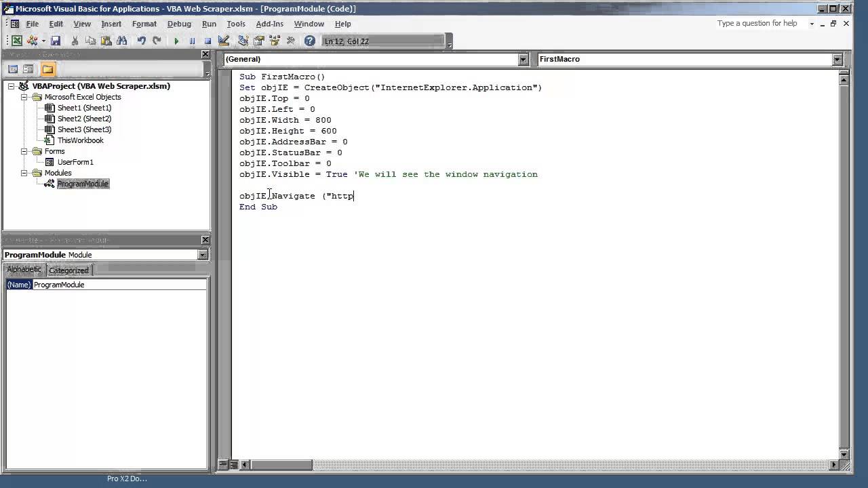Click the 'Type a question for help' box
Screen dimensions: 868x488
click(759, 24)
